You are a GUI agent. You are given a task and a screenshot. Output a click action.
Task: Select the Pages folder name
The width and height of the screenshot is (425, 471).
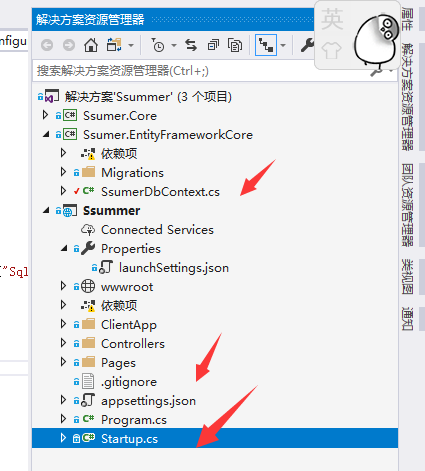pos(118,363)
